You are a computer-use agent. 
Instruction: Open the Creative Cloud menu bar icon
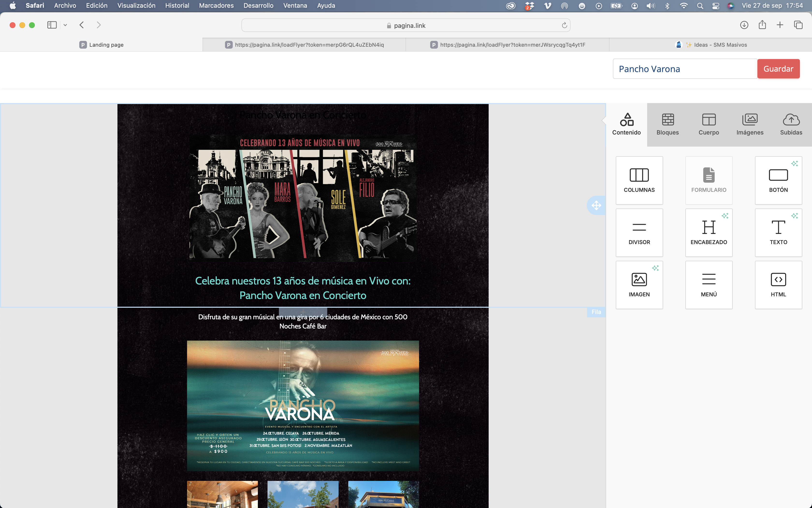pyautogui.click(x=511, y=6)
